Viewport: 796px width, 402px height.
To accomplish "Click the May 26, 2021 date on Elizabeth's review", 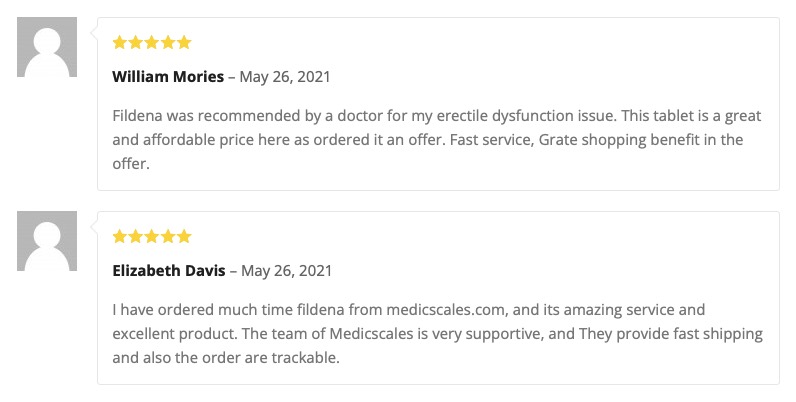I will [286, 271].
